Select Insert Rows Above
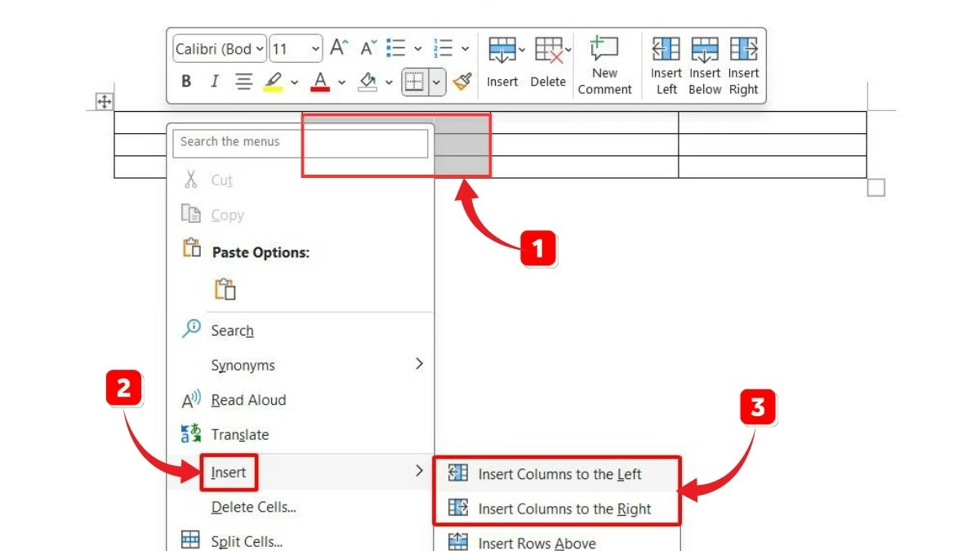Screen dimensions: 980x551 [557, 543]
